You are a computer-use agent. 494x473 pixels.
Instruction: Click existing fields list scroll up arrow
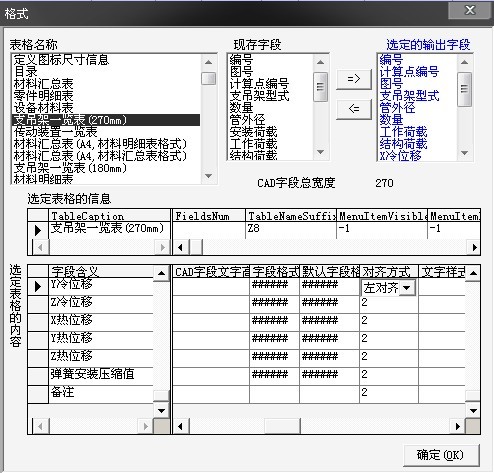click(321, 62)
